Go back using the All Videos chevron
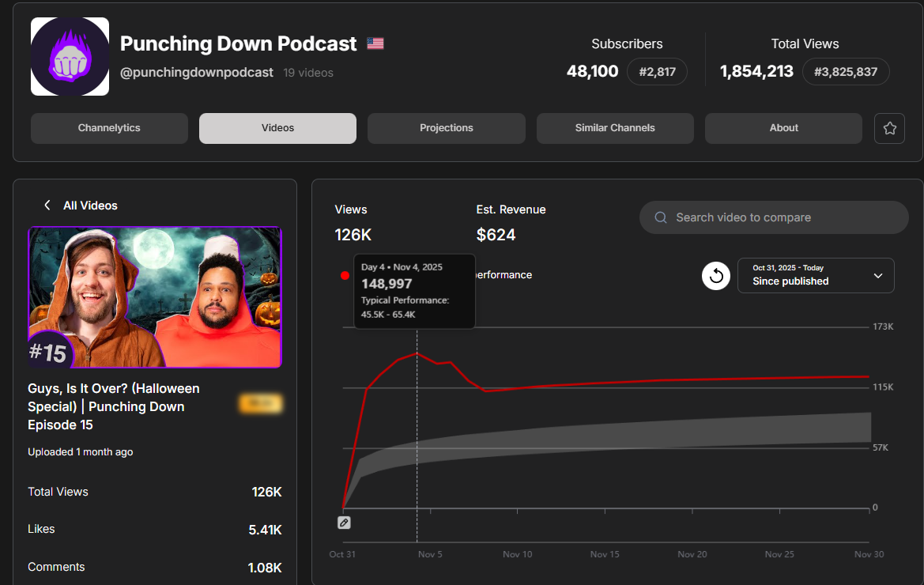Viewport: 924px width, 585px height. [47, 205]
